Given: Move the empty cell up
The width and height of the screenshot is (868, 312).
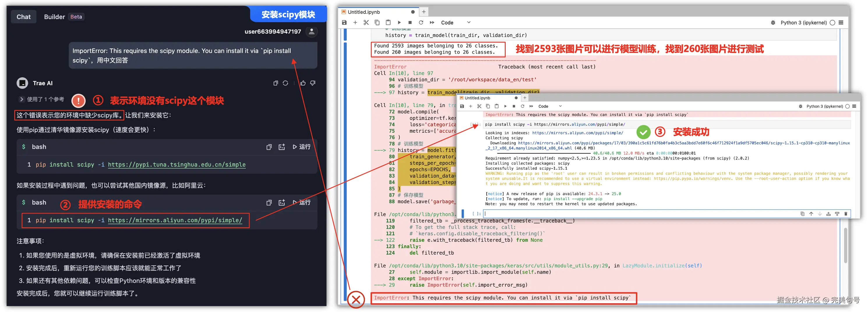Looking at the screenshot, I should pyautogui.click(x=811, y=214).
